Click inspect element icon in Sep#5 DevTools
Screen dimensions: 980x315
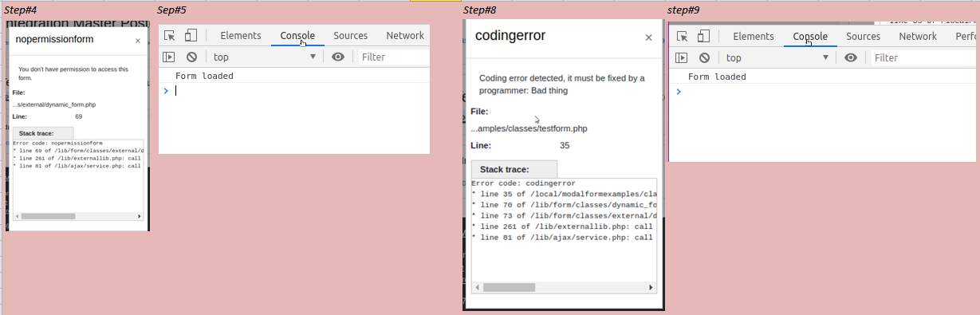point(169,35)
